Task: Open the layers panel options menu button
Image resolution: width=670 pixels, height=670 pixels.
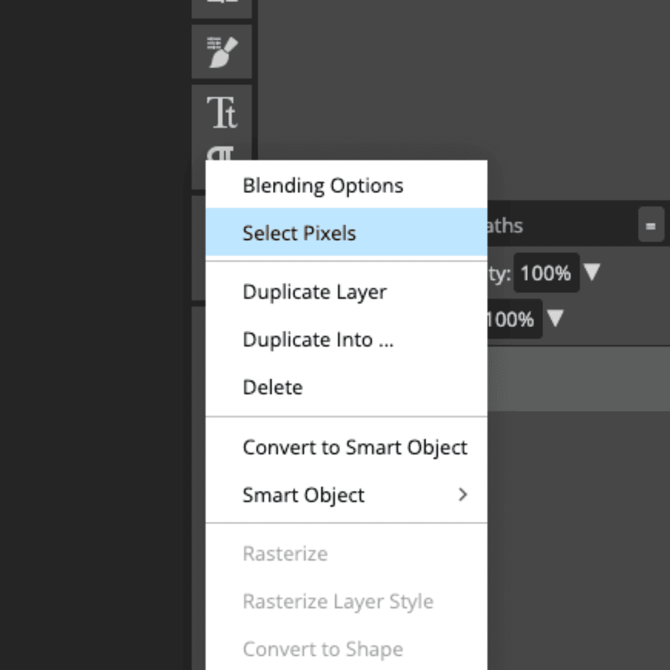Action: pos(651,226)
